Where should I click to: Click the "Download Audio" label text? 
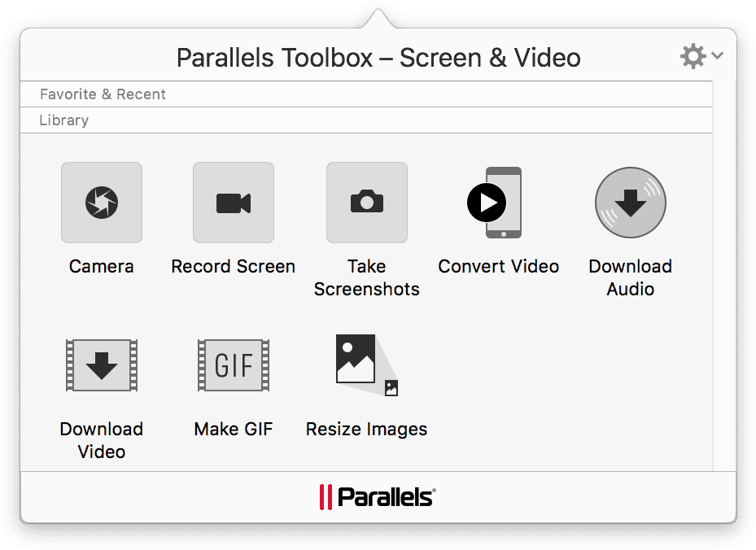(x=631, y=277)
